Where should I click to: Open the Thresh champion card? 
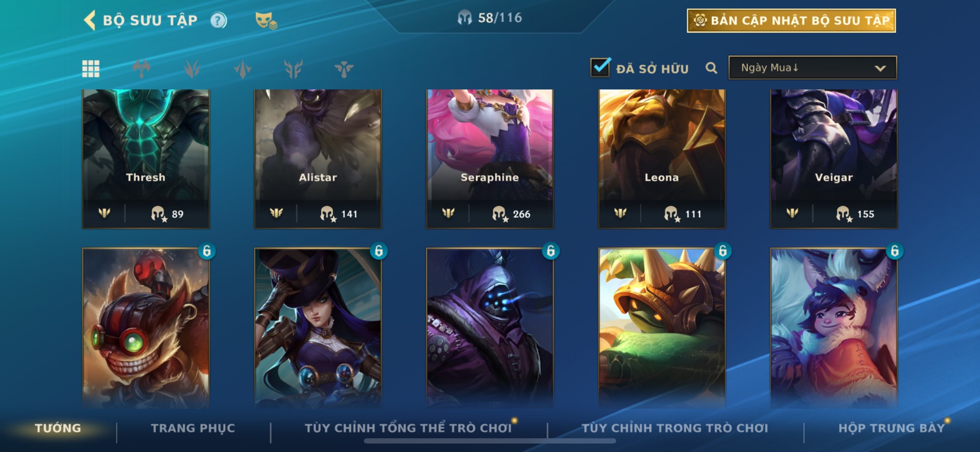pos(146,159)
